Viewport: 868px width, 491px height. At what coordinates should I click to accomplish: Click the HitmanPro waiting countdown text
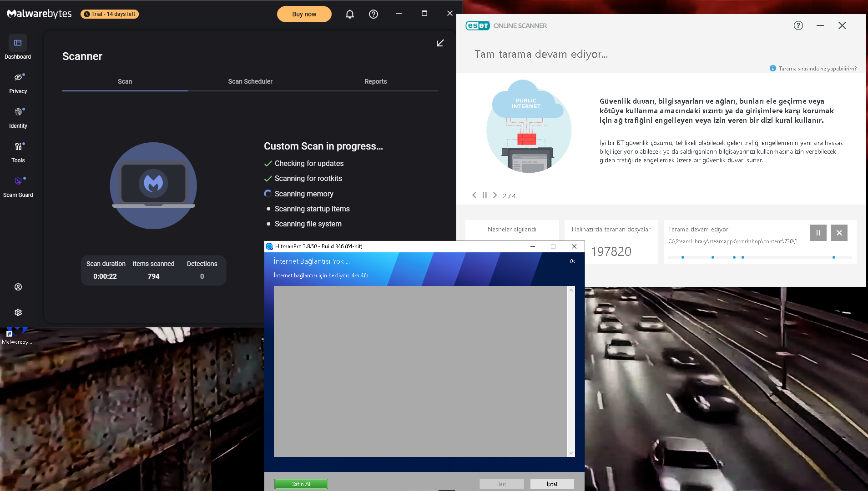321,276
